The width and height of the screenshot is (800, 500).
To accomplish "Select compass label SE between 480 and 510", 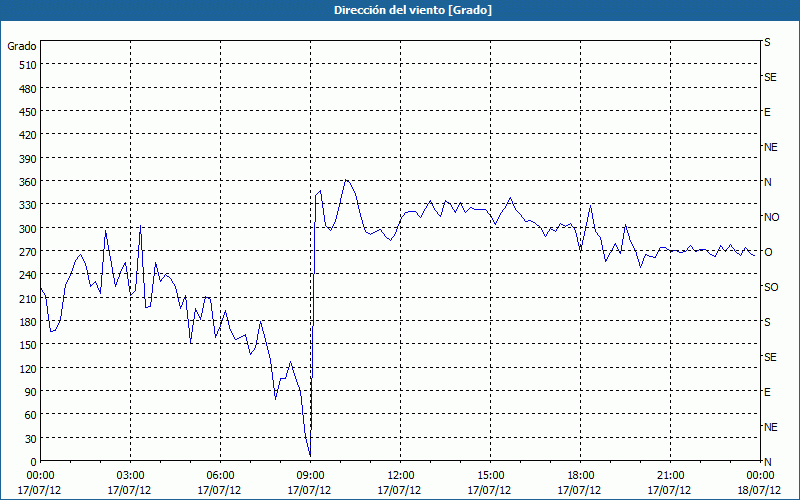I will click(x=770, y=78).
